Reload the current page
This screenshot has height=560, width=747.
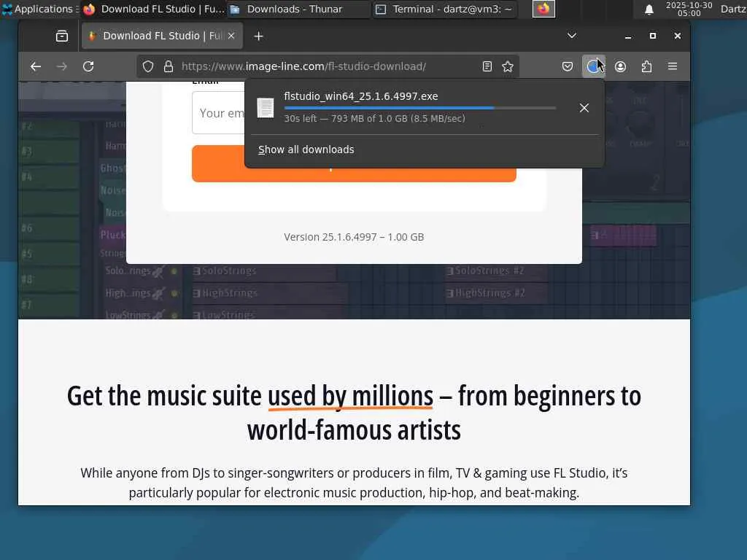(x=88, y=66)
